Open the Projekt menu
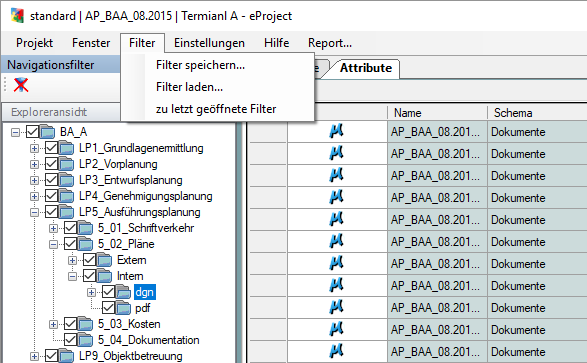This screenshot has height=363, width=587. (34, 43)
